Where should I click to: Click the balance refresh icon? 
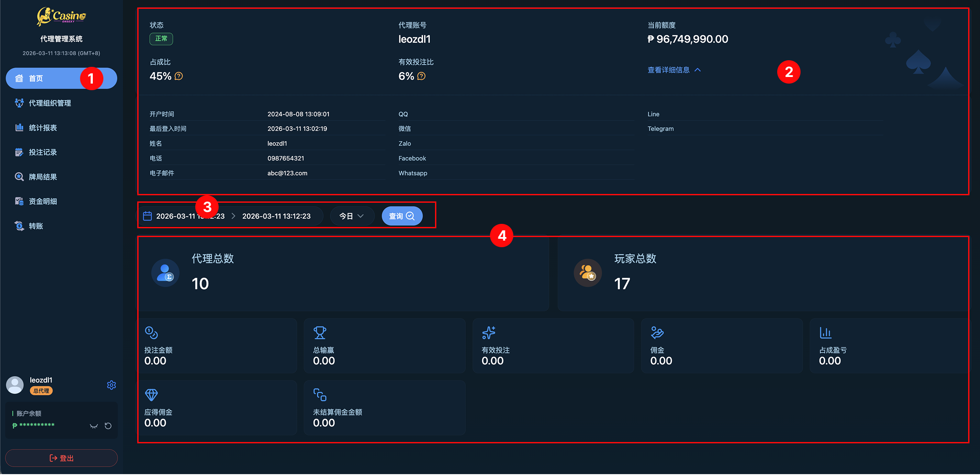[x=108, y=426]
